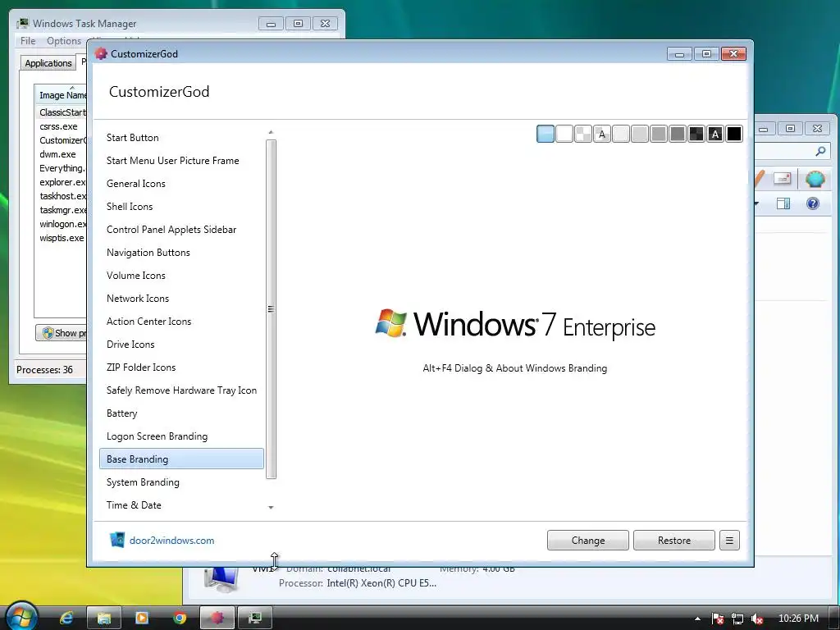Image resolution: width=840 pixels, height=630 pixels.
Task: Select the light blue preview background swatch
Action: [x=546, y=134]
